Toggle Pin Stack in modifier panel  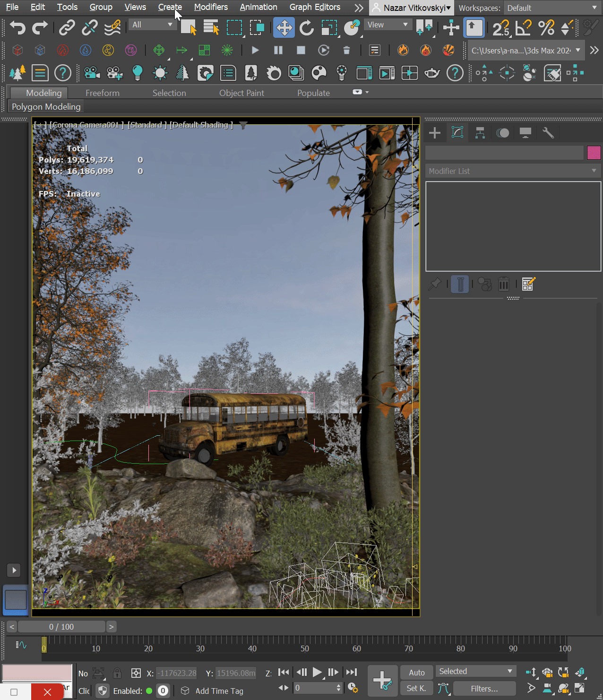pyautogui.click(x=435, y=284)
